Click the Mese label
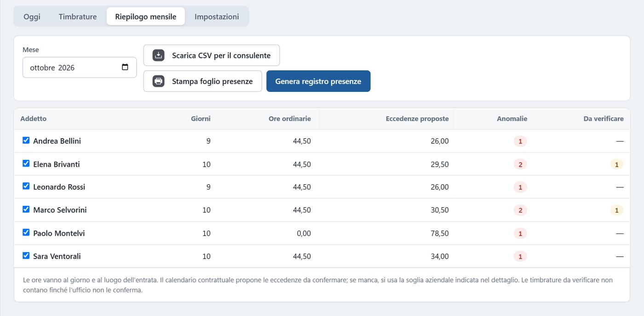 31,50
